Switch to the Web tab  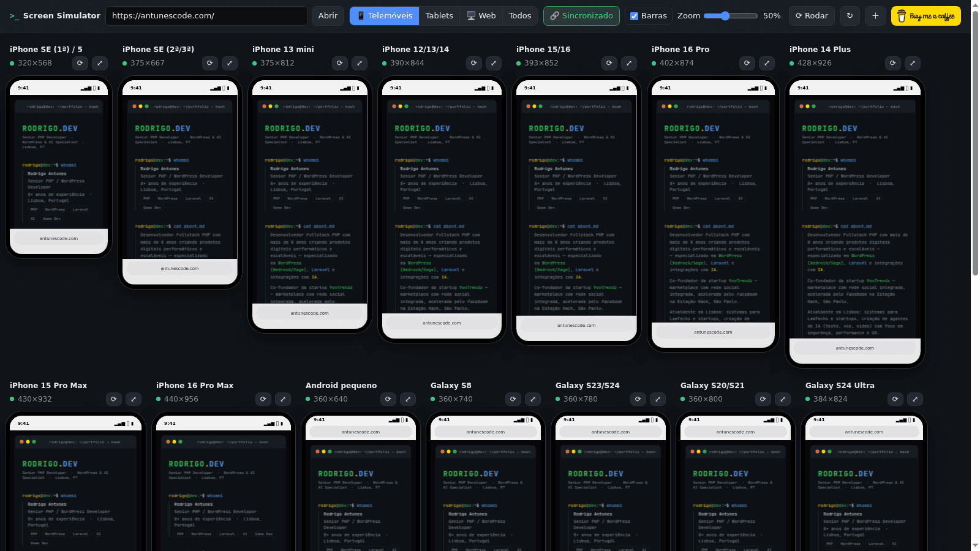481,16
